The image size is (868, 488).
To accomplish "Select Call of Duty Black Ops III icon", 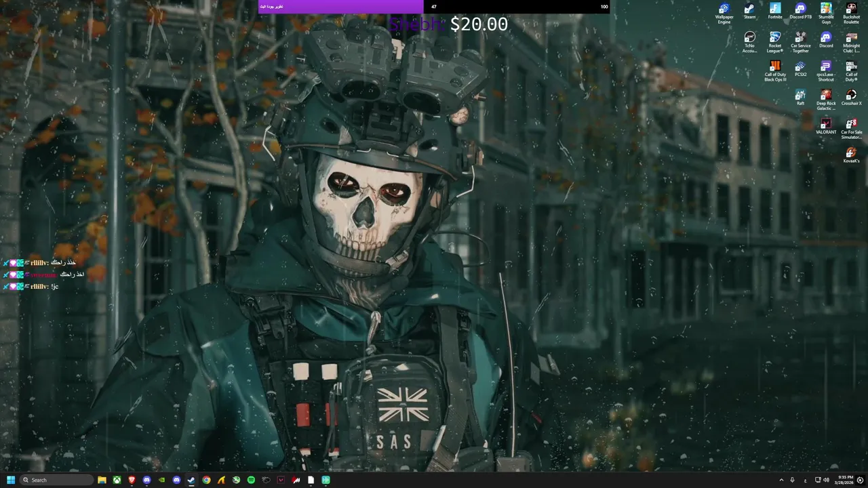I will pyautogui.click(x=775, y=71).
